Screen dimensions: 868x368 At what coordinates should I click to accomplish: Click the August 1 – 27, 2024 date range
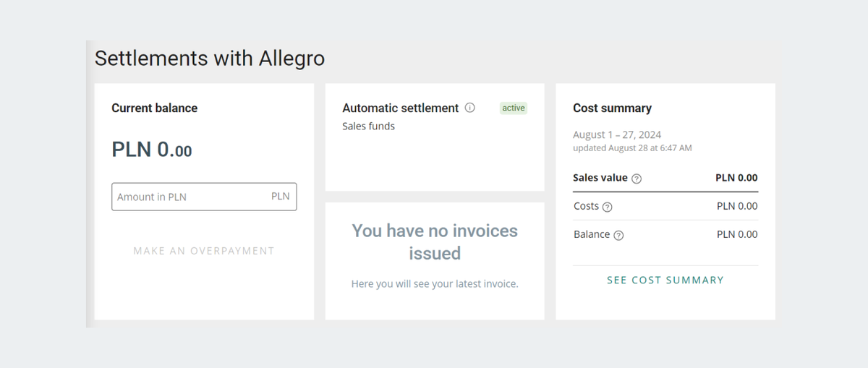pos(617,134)
